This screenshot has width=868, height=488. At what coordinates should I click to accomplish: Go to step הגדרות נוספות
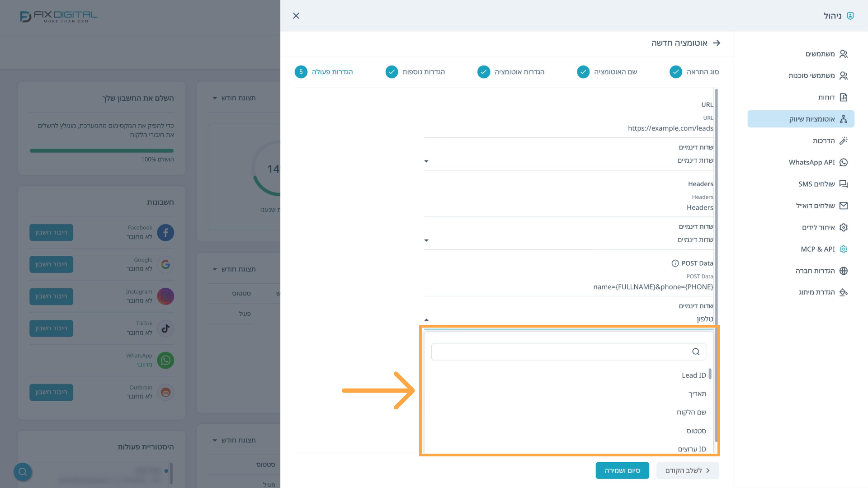415,72
